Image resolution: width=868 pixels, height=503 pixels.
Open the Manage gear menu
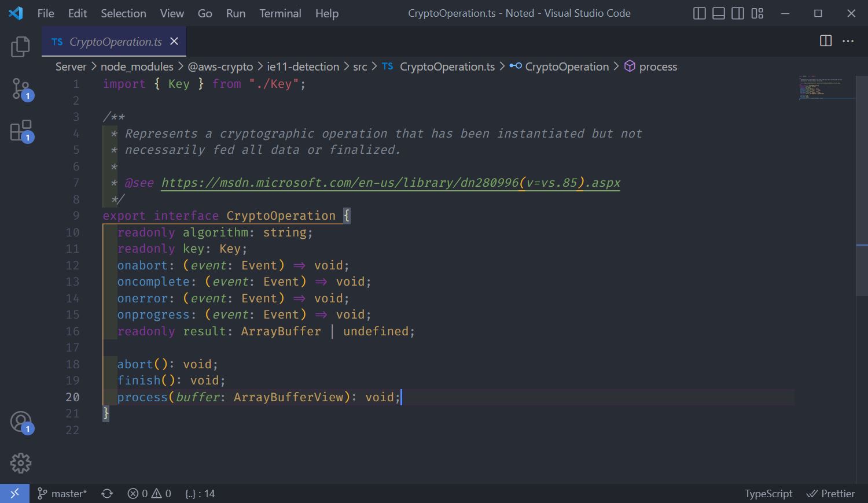(21, 463)
